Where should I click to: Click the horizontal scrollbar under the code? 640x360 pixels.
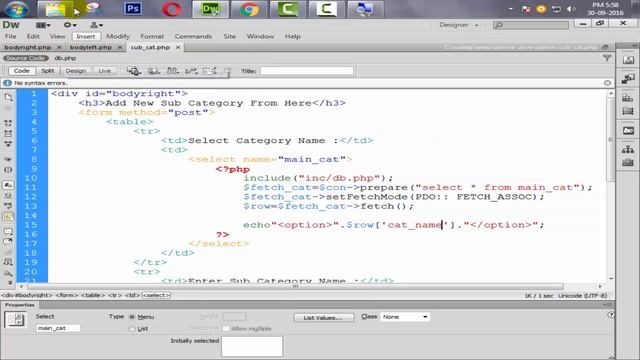pos(296,287)
